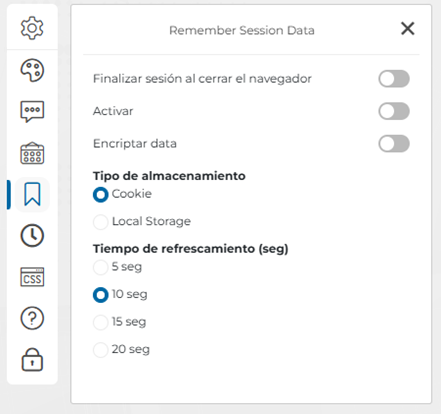Image resolution: width=441 pixels, height=414 pixels.
Task: Open the padlock security icon
Action: coord(32,360)
